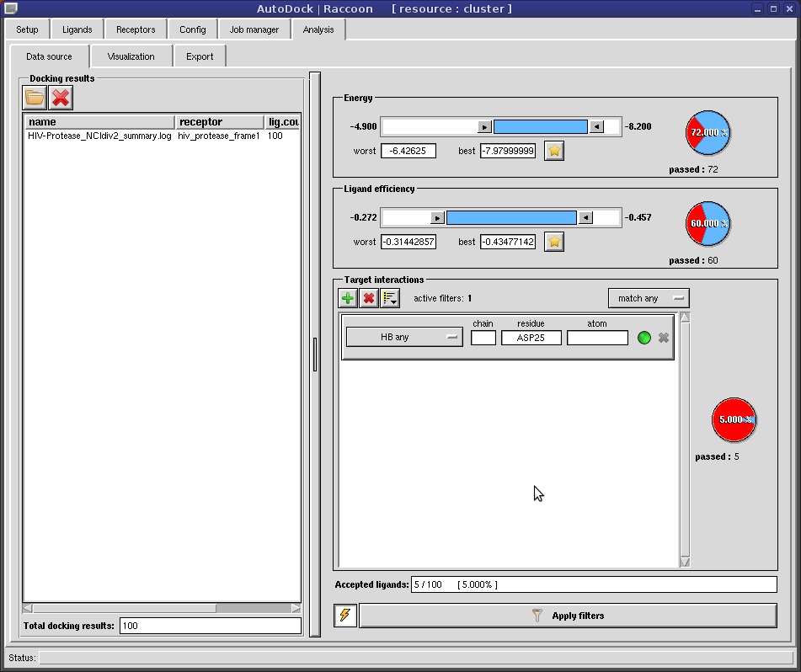The image size is (801, 672).
Task: Click the 'name' column header
Action: (x=99, y=122)
